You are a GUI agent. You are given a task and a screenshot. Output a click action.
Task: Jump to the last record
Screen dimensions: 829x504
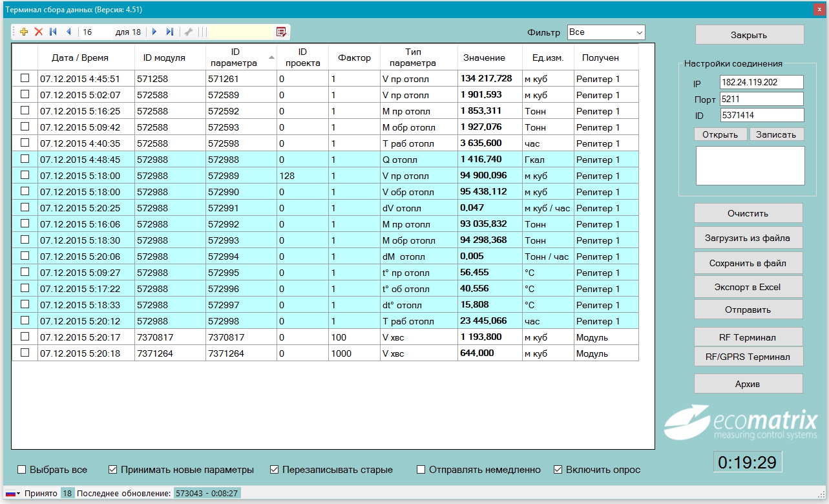click(169, 32)
